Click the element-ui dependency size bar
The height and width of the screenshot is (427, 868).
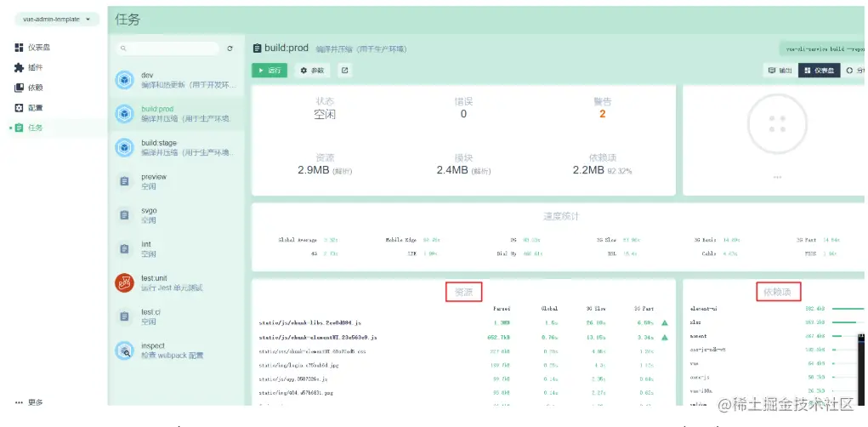pyautogui.click(x=848, y=309)
